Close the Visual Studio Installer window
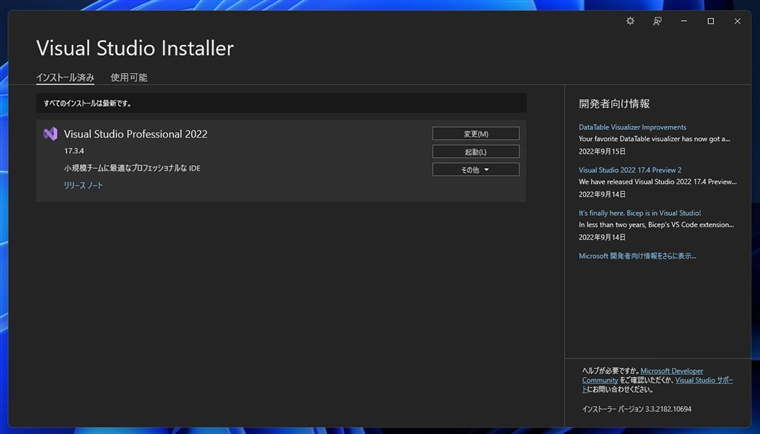The width and height of the screenshot is (760, 434). [x=738, y=21]
